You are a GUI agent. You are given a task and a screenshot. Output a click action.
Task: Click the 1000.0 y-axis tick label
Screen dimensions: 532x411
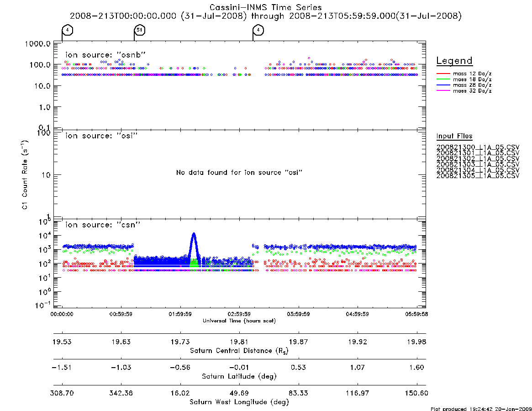point(37,44)
